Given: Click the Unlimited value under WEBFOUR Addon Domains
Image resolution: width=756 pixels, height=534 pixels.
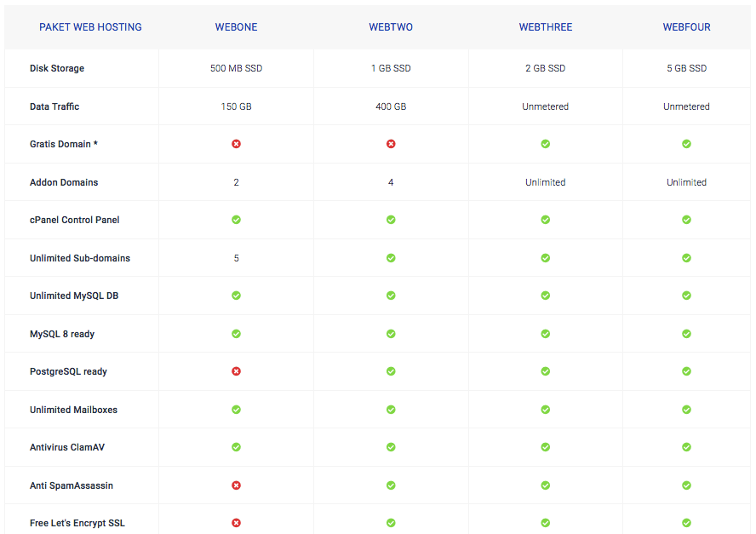Looking at the screenshot, I should tap(686, 181).
